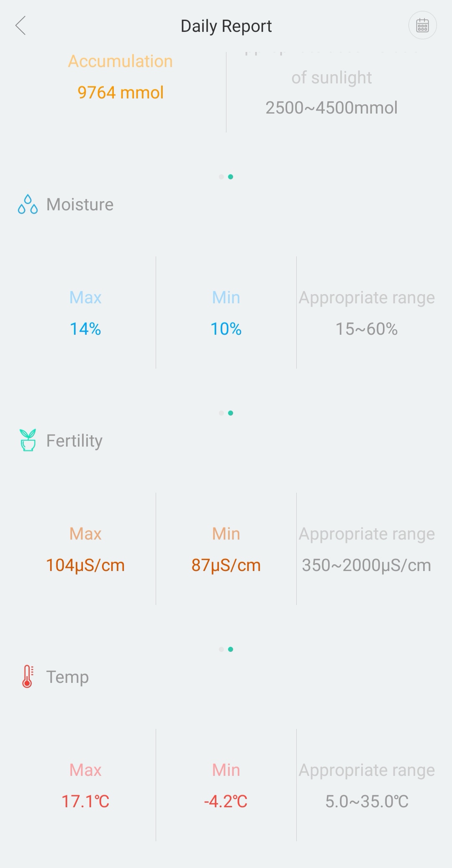The image size is (452, 868).
Task: Tap the Moisture Min 10% reading
Action: click(x=226, y=329)
